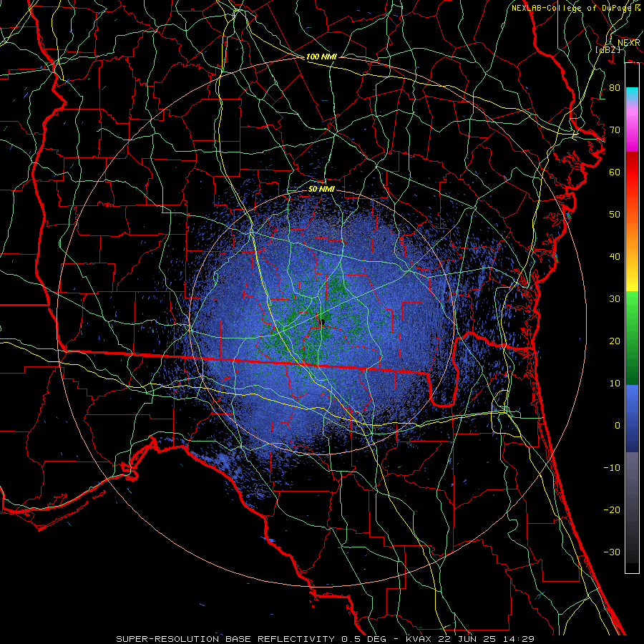644x644 pixels.
Task: Click the 100 NMI range ring label
Action: (321, 57)
